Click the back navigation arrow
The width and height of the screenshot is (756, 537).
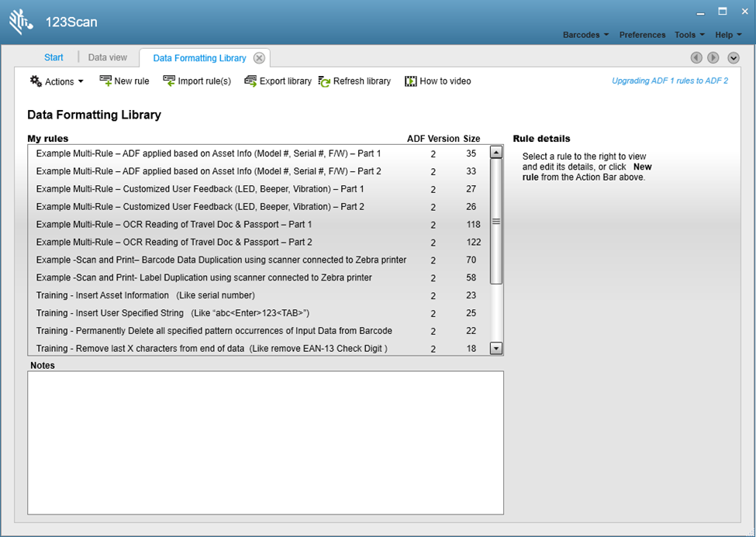click(x=696, y=57)
